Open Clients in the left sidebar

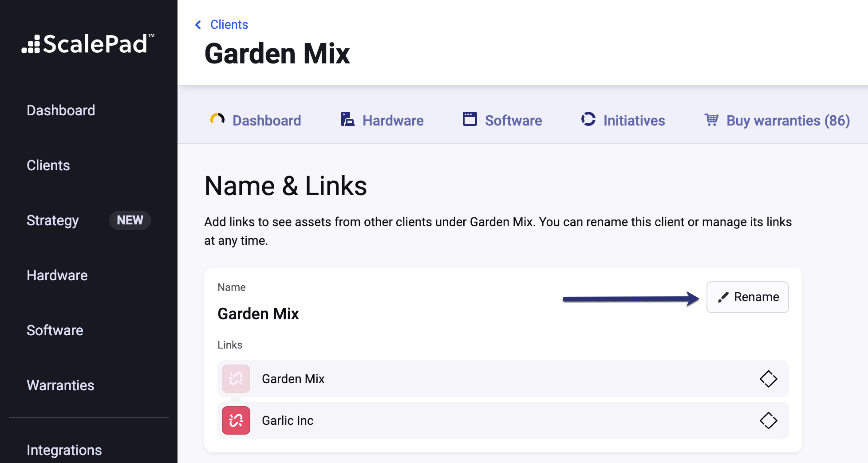[x=48, y=165]
